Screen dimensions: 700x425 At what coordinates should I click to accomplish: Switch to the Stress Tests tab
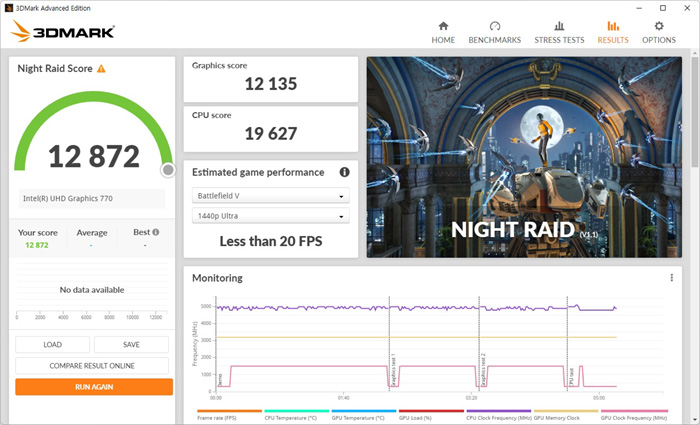pos(559,33)
